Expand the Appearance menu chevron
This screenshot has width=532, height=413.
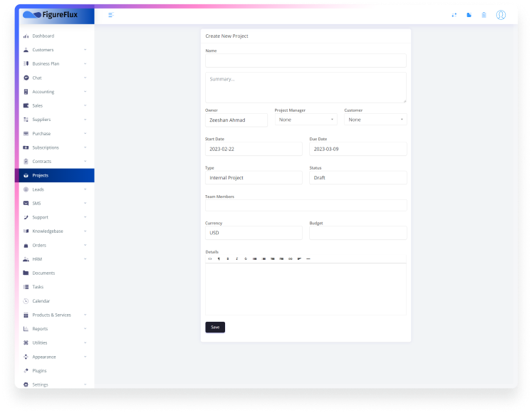coord(85,357)
